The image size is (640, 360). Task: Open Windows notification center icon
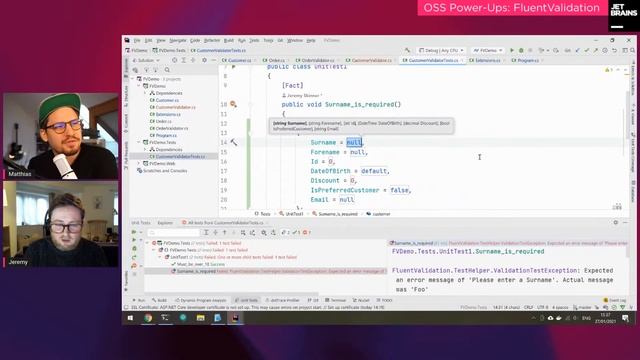[x=625, y=318]
